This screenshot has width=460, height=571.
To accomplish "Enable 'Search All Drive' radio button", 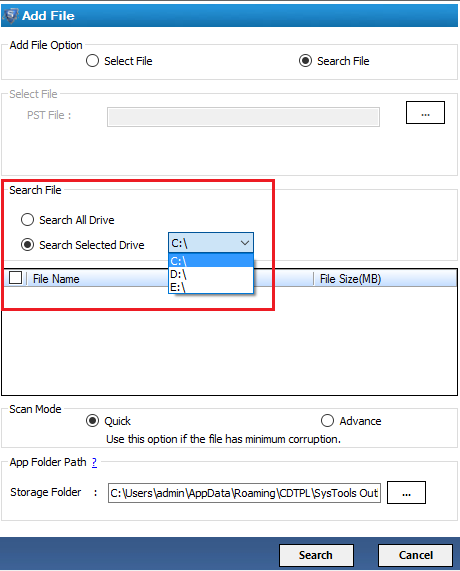I will pyautogui.click(x=27, y=220).
